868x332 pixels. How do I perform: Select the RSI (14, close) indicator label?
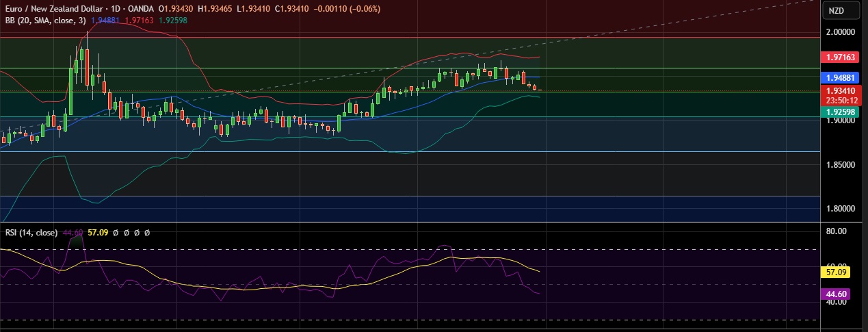(31, 233)
